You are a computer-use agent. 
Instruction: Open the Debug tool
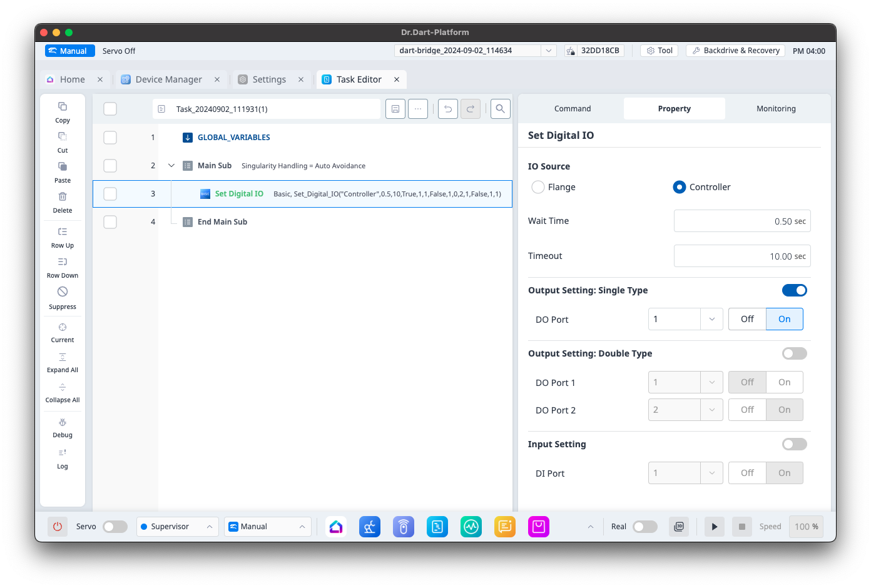pos(63,423)
